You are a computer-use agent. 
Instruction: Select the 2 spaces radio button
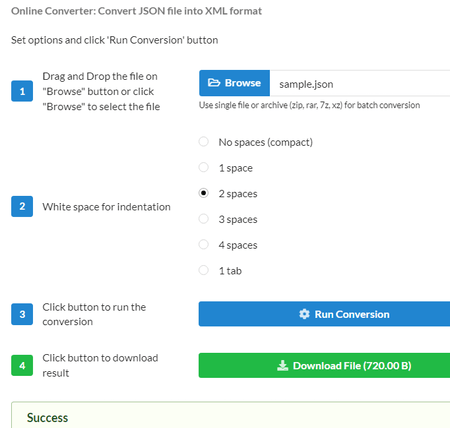[204, 193]
